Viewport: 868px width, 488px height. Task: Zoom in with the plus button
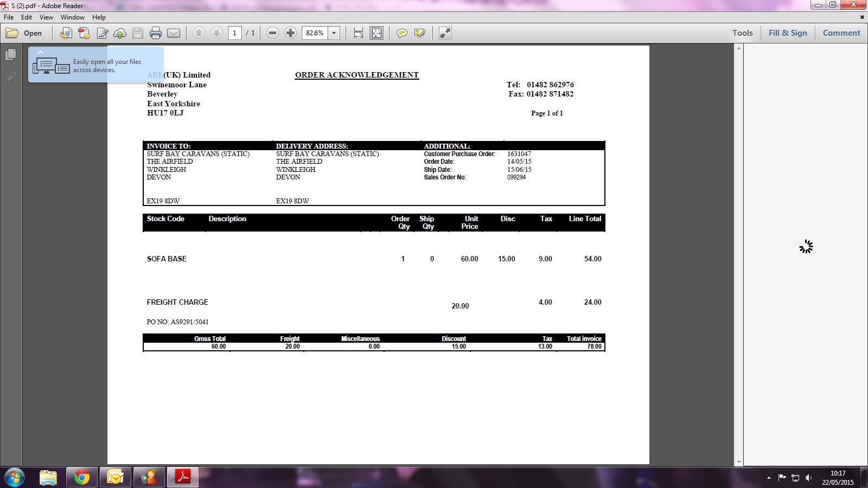point(291,33)
